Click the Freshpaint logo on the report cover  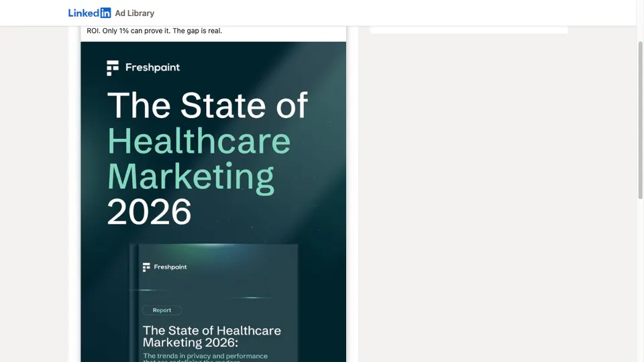[165, 267]
